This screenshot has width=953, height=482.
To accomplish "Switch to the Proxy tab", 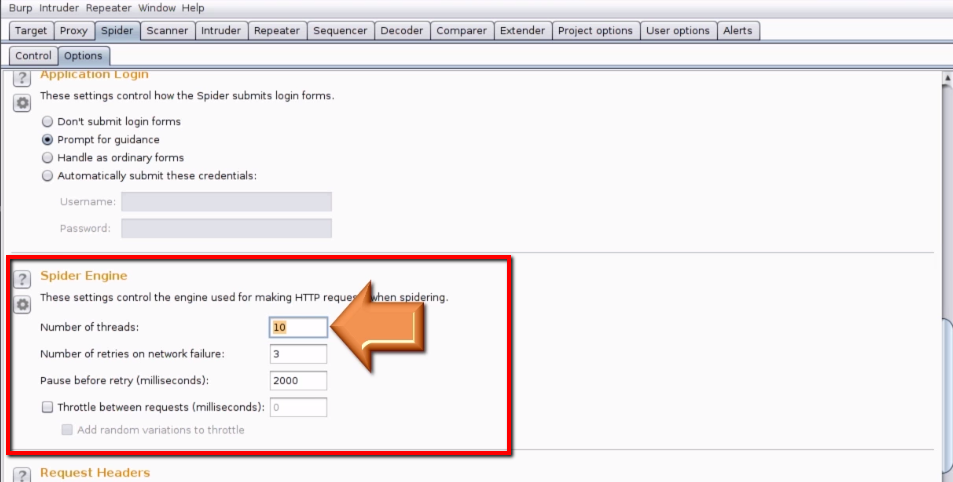I will click(74, 30).
